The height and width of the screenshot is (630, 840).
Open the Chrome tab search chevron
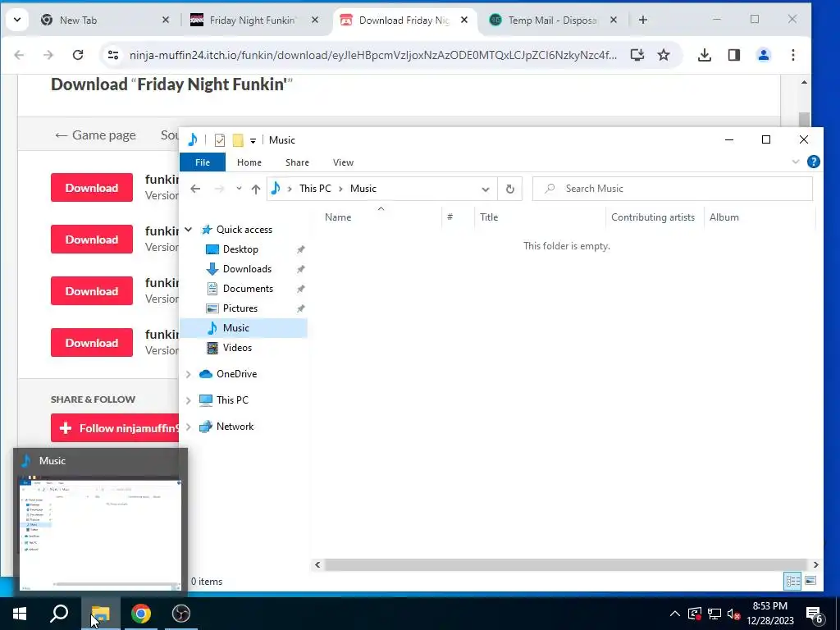(x=17, y=21)
